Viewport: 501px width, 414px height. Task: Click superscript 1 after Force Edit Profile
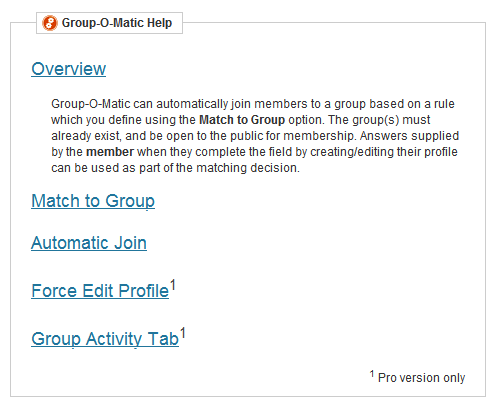click(x=173, y=285)
